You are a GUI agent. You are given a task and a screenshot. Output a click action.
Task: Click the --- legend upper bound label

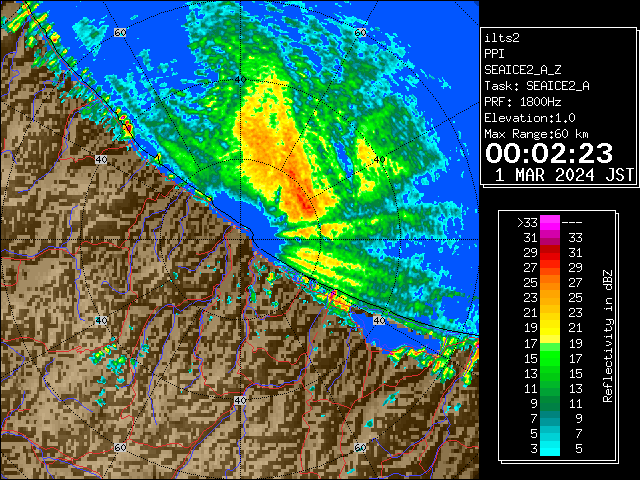[x=572, y=223]
